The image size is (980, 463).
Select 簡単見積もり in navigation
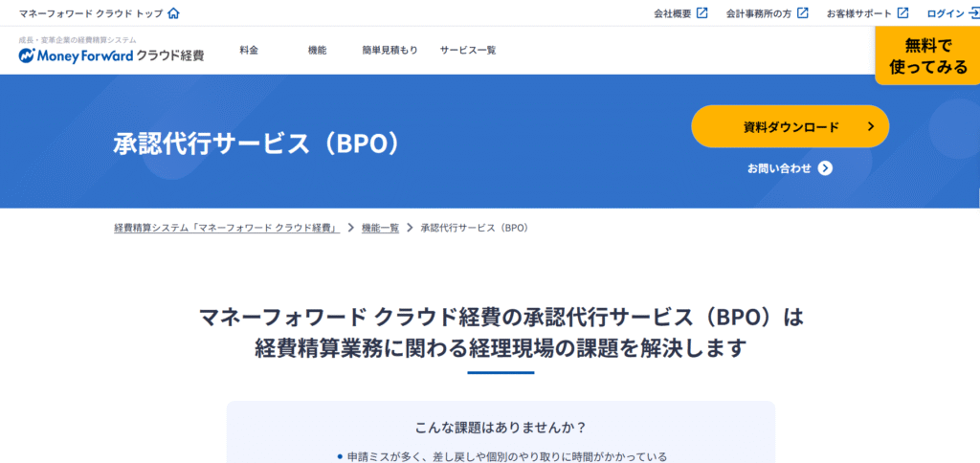(390, 51)
